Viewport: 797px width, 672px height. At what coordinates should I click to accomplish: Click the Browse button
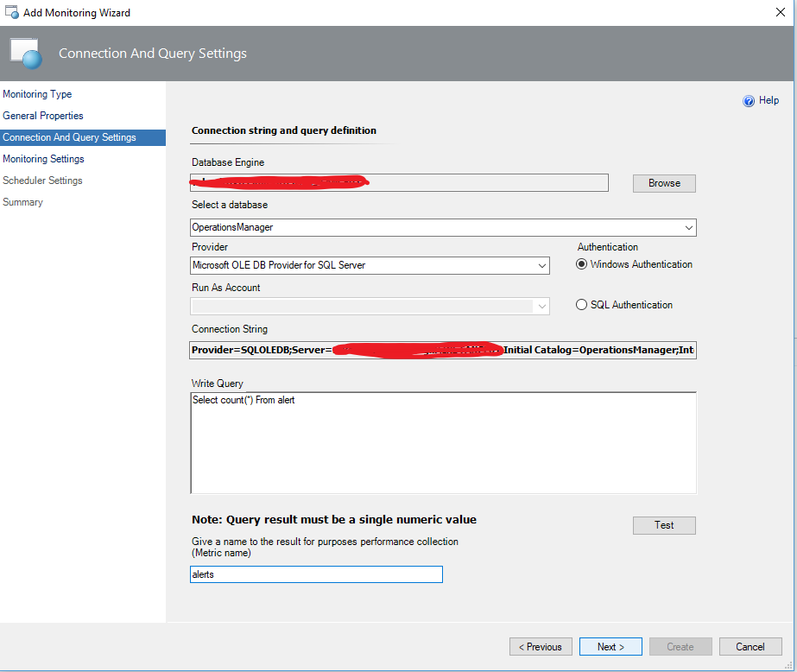[x=664, y=183]
